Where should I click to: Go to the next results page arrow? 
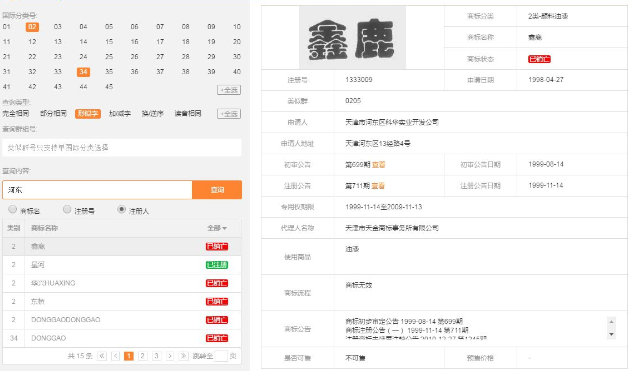170,356
